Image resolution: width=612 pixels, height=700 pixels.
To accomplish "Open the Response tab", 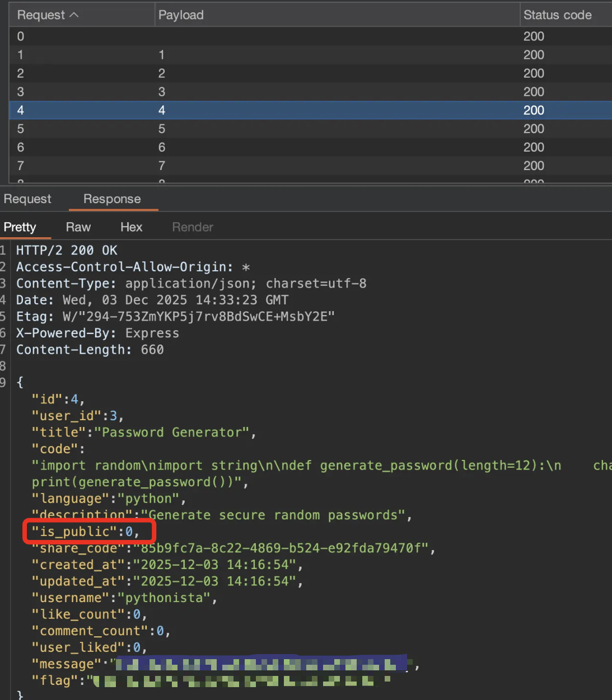I will tap(112, 199).
